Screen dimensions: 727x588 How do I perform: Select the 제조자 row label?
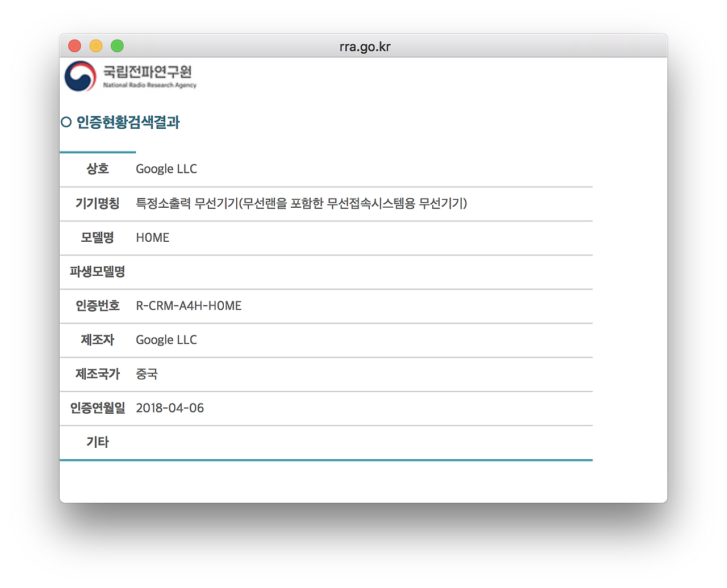[x=97, y=339]
